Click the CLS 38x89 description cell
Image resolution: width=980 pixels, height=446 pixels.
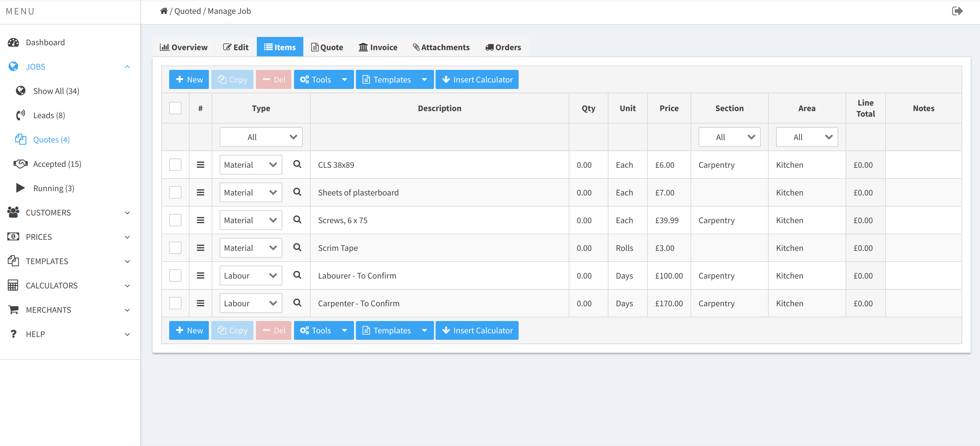point(440,165)
